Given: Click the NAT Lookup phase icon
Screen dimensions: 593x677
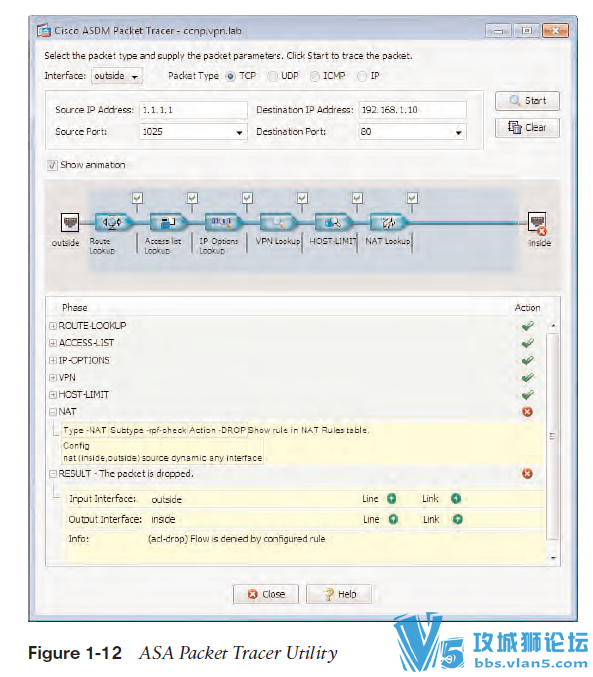Looking at the screenshot, I should 388,223.
